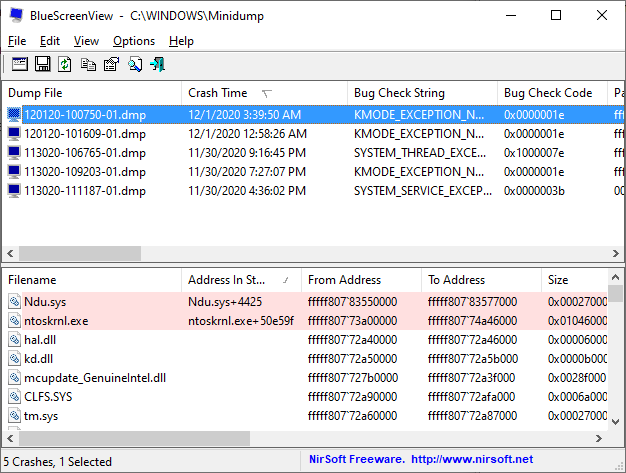Sort by To Address column header
This screenshot has height=473, width=626.
481,280
